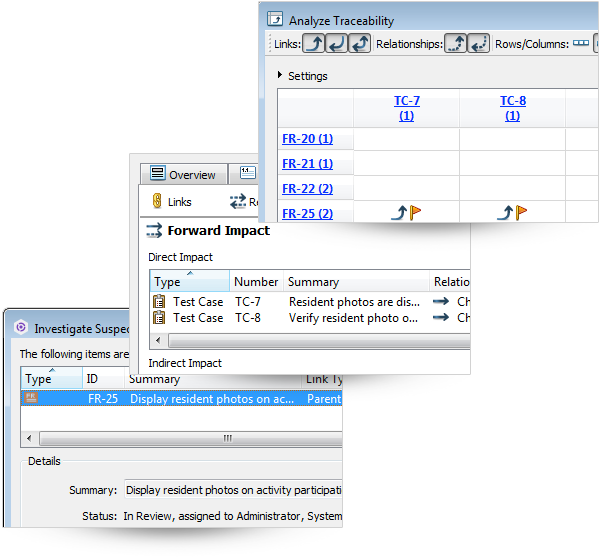
Task: Toggle the second Links arrow button (parent links)
Action: coord(336,43)
